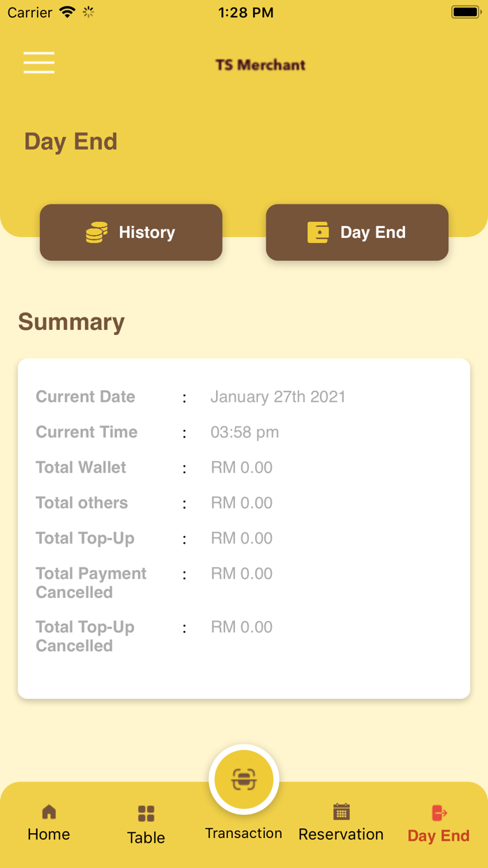Tap the TS Merchant title

[x=260, y=65]
